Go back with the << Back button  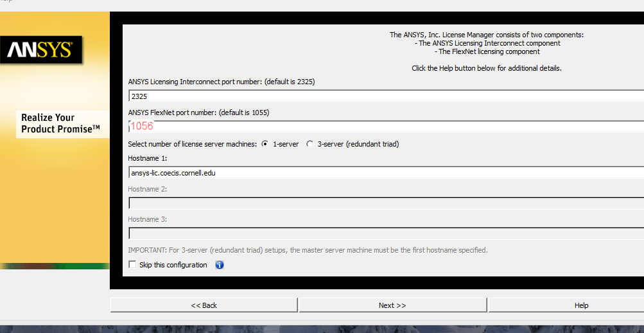tap(204, 305)
